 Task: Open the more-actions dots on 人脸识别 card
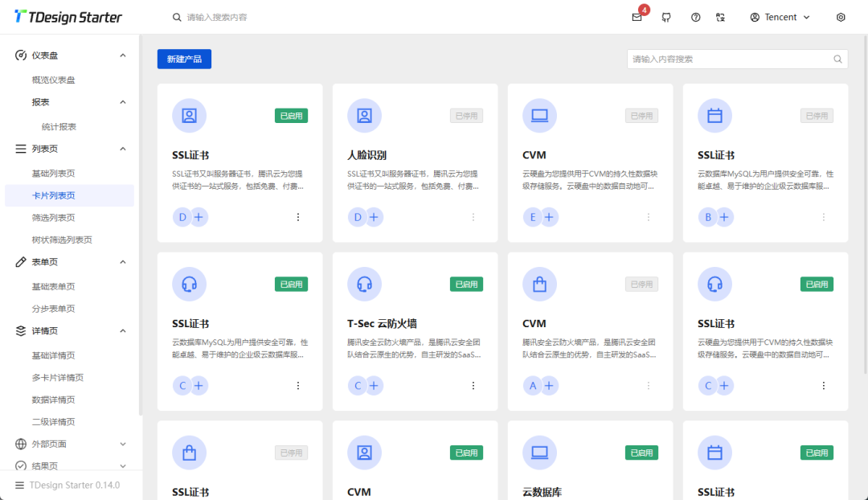473,217
